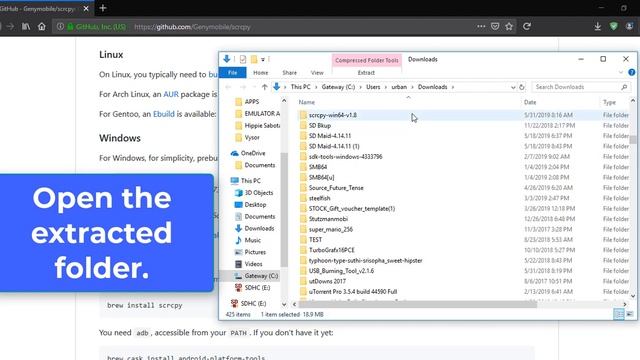Open Vysor folder in navigation pane
This screenshot has width=640, height=360.
click(x=252, y=137)
